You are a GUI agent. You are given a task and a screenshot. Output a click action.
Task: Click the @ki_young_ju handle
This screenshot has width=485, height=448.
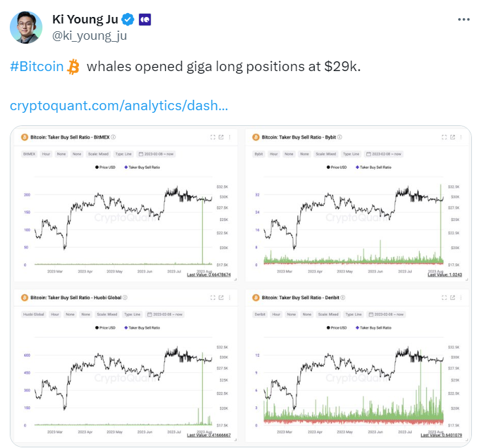[89, 36]
